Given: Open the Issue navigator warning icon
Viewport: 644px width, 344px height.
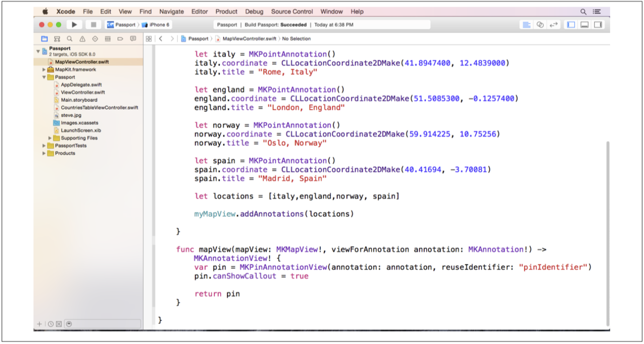Looking at the screenshot, I should tap(83, 39).
